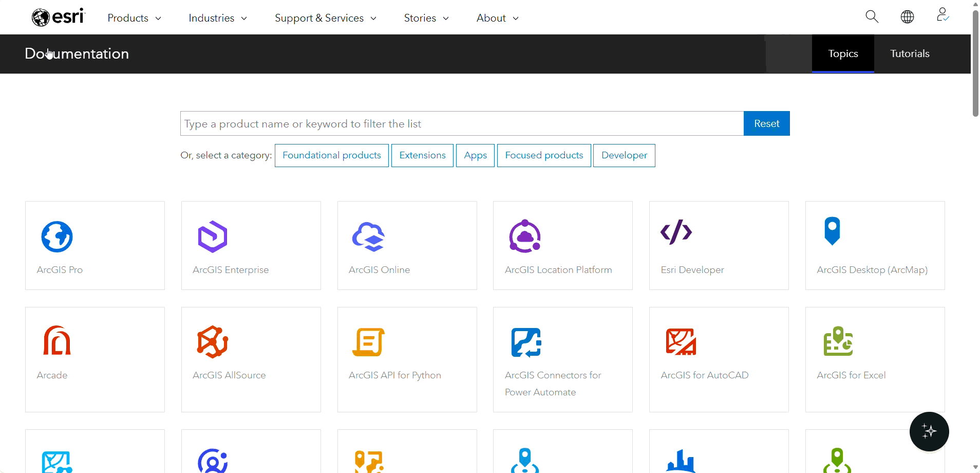Click the ArcGIS Enterprise hexagon icon
The width and height of the screenshot is (980, 473).
pos(212,236)
